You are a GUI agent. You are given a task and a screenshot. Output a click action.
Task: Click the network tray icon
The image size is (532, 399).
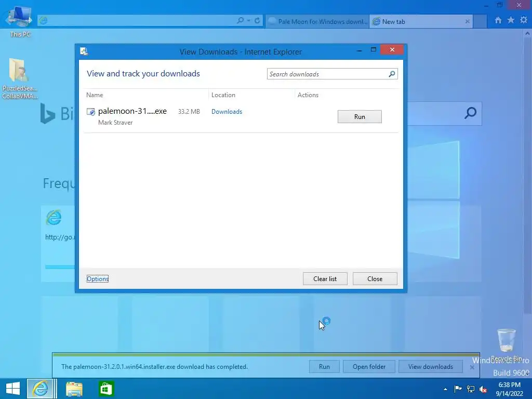[471, 389]
